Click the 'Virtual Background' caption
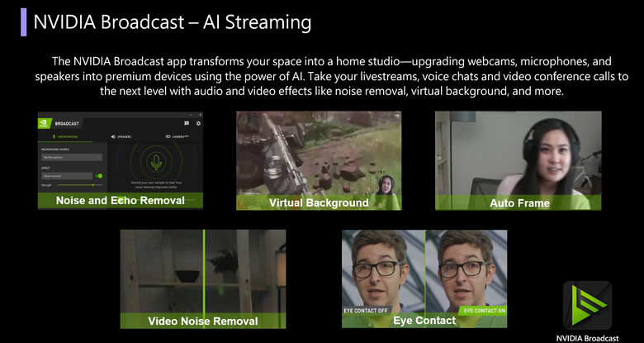The height and width of the screenshot is (343, 644). coord(319,202)
